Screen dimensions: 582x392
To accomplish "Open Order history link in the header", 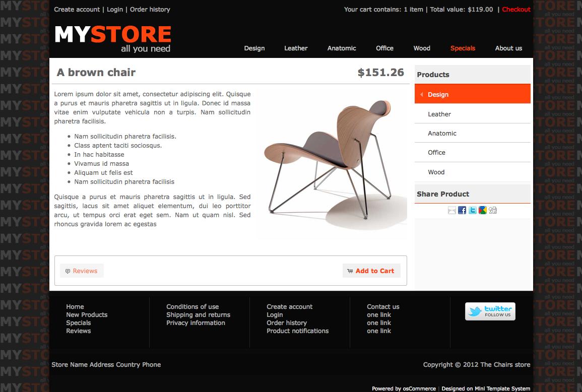I will tap(150, 9).
